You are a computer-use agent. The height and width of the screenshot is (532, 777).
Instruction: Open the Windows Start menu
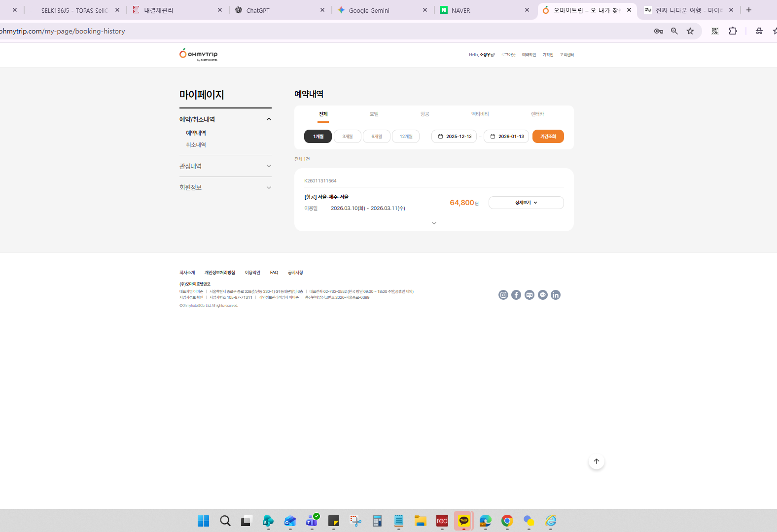click(203, 521)
